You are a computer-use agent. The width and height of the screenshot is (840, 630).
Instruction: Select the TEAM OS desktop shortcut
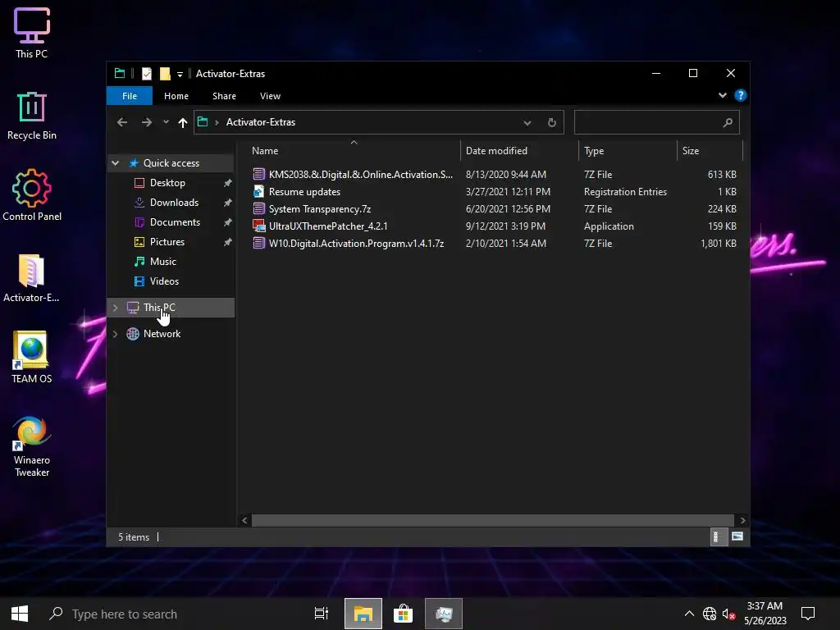tap(32, 358)
